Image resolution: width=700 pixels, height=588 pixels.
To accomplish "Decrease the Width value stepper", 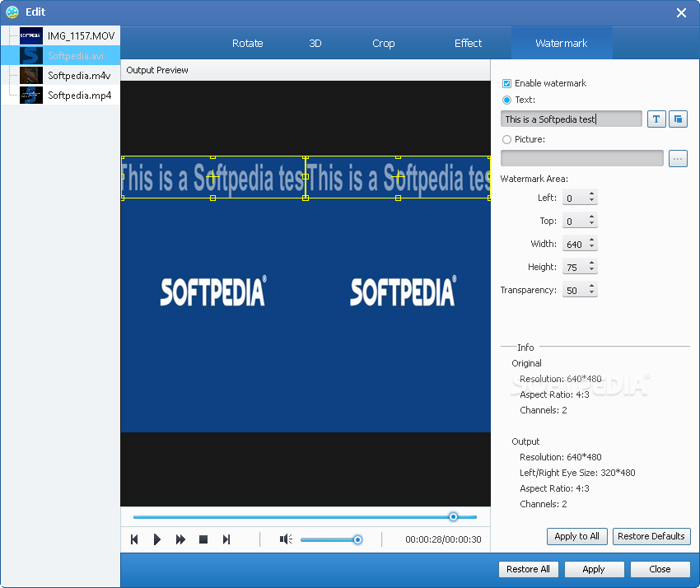I will point(591,246).
